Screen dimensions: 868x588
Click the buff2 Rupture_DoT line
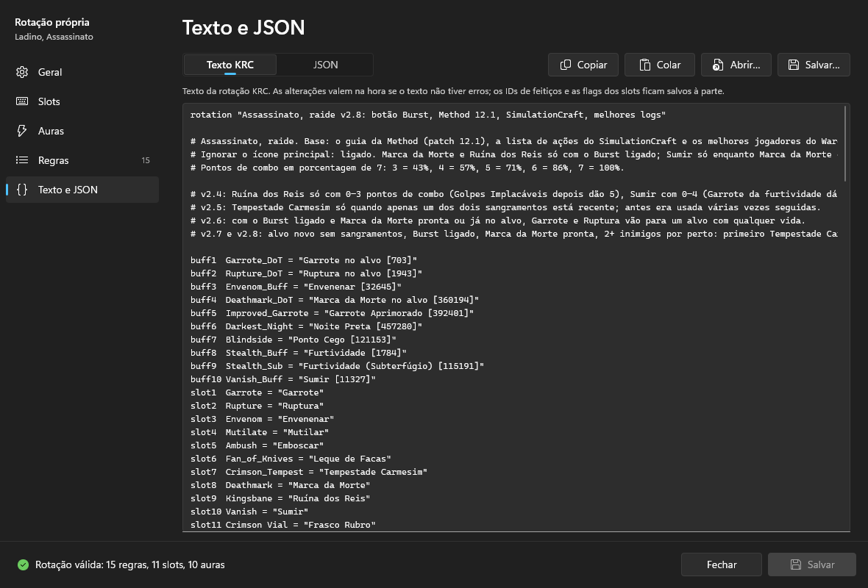306,273
